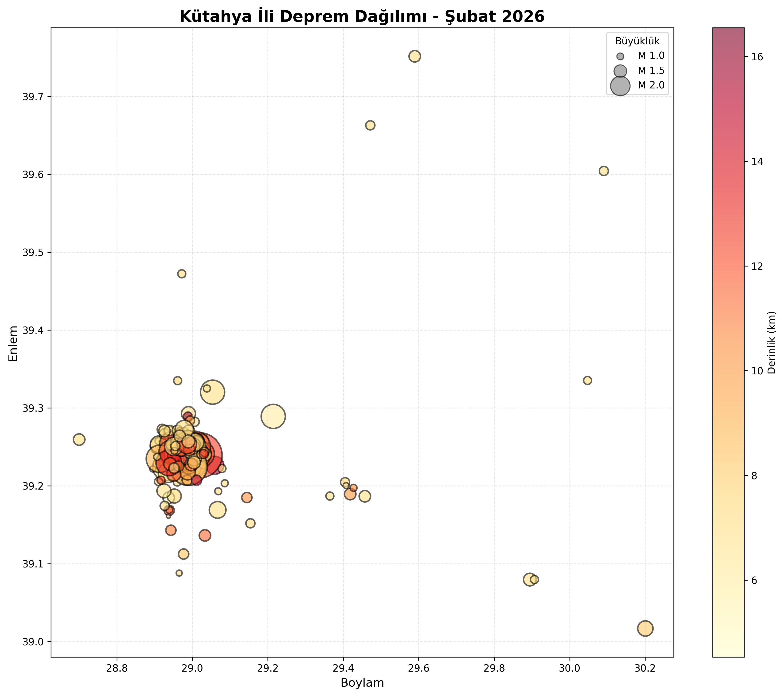Click the 'Boylam' x-axis label

click(362, 683)
